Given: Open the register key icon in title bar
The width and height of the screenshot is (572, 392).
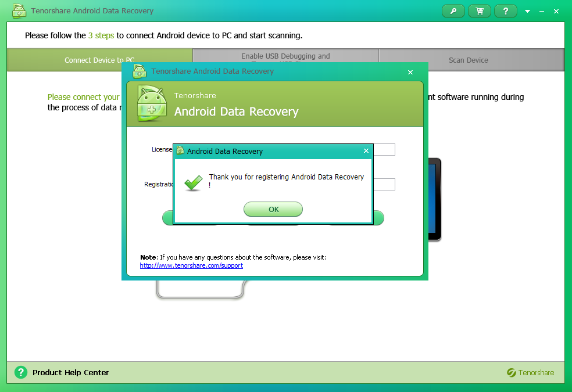Looking at the screenshot, I should 453,11.
